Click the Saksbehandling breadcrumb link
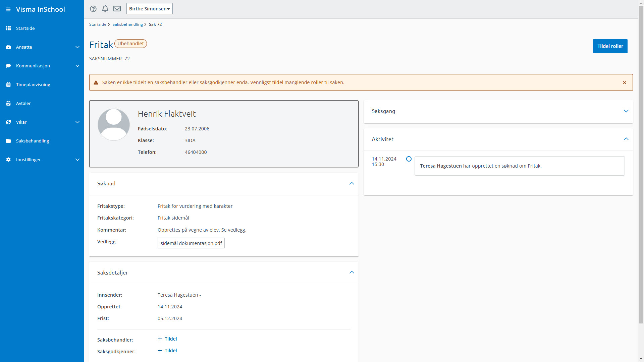The height and width of the screenshot is (362, 644). (x=127, y=24)
